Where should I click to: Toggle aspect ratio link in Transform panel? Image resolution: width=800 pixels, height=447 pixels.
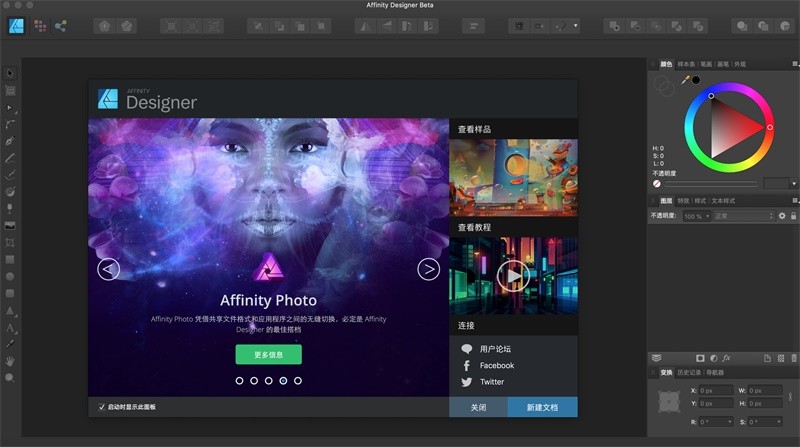(791, 396)
